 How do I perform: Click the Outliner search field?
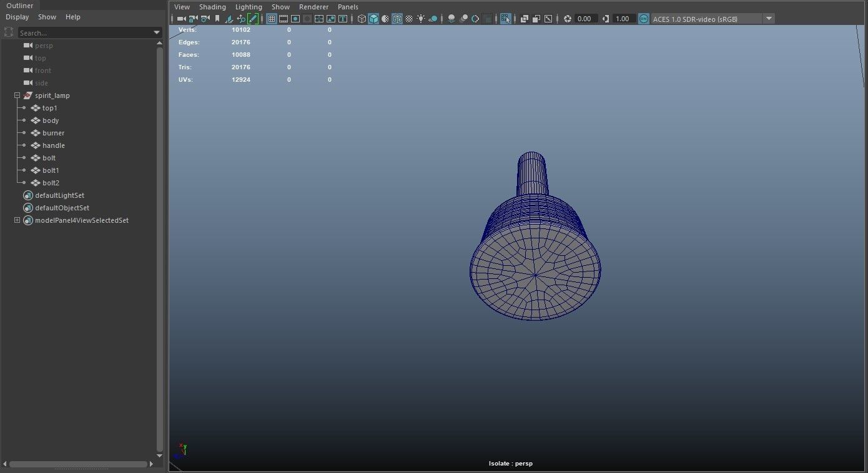84,32
